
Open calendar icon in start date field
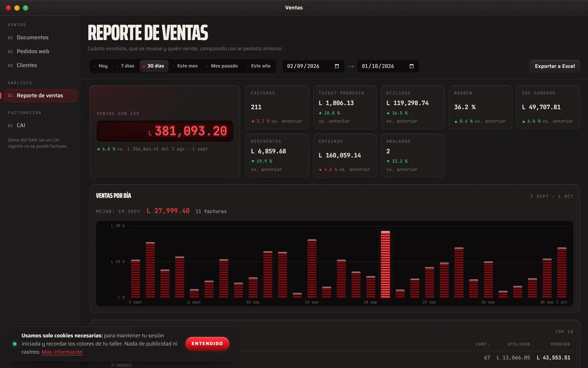[x=337, y=66]
